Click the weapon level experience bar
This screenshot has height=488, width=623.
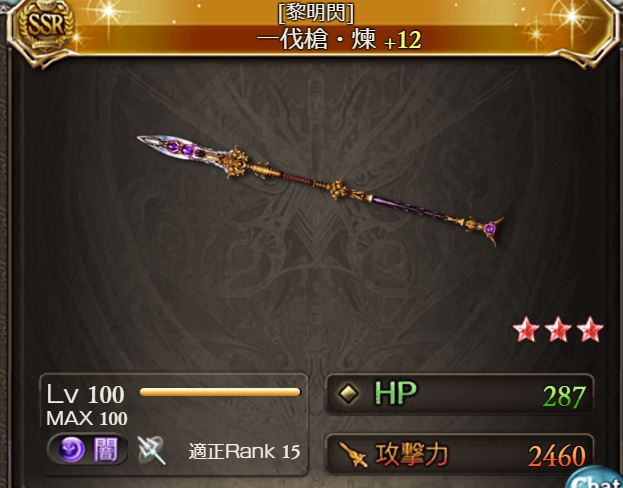pos(220,393)
